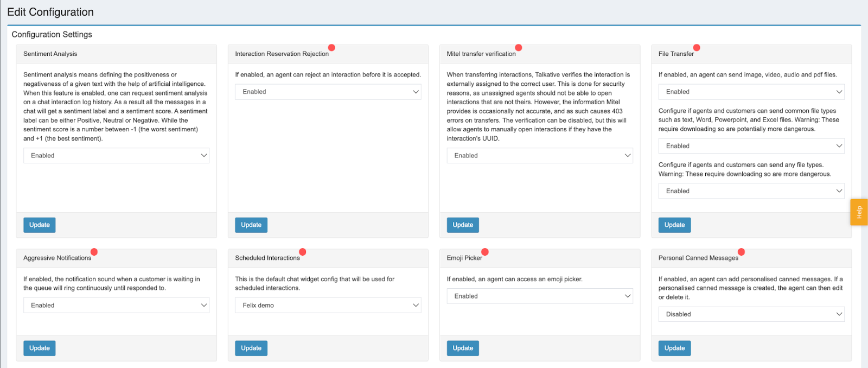Click the Personal Canned Messages card title

(x=698, y=258)
